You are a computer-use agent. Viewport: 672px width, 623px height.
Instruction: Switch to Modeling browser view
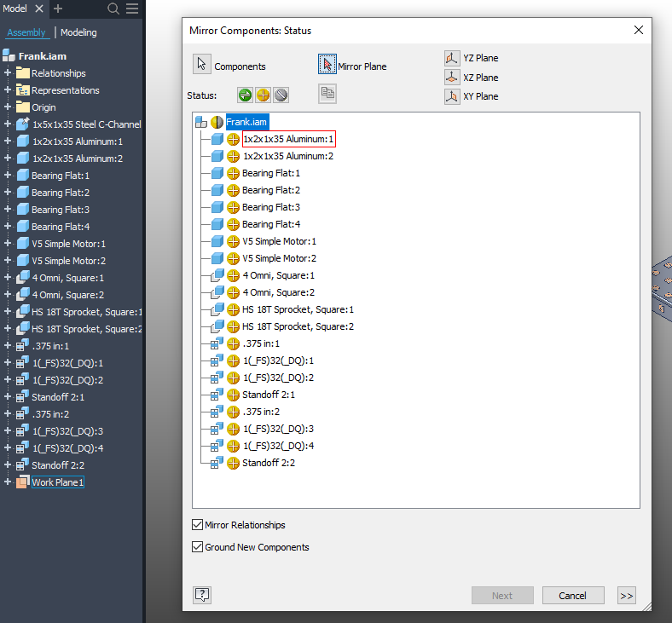pos(78,32)
